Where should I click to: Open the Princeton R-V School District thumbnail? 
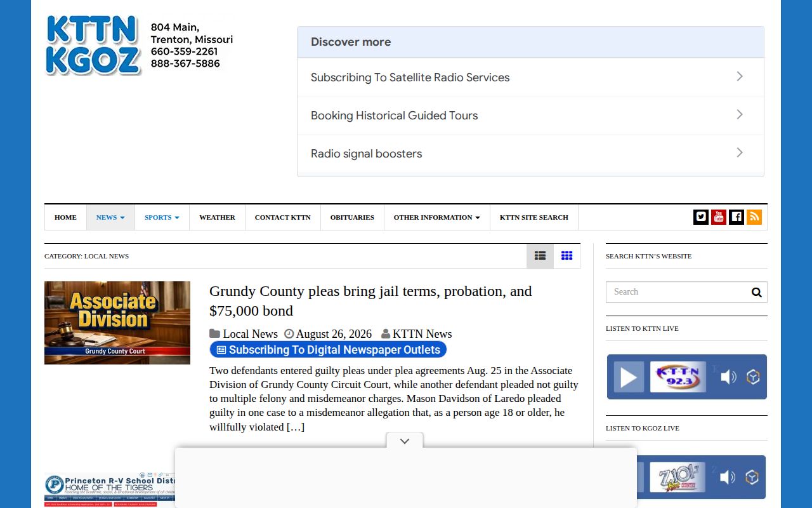coord(109,490)
